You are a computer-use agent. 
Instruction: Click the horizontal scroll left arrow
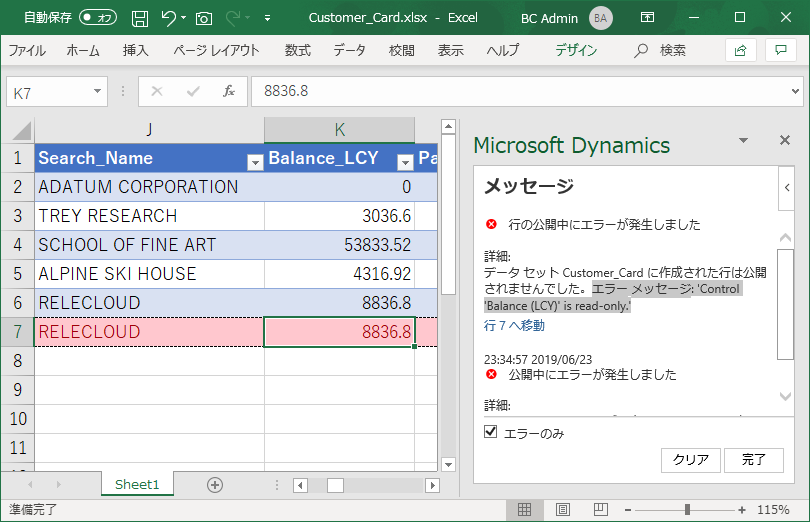(x=300, y=485)
